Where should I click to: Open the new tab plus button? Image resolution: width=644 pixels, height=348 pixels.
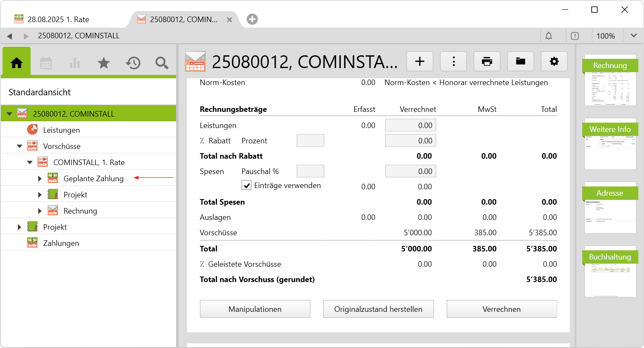click(x=252, y=19)
